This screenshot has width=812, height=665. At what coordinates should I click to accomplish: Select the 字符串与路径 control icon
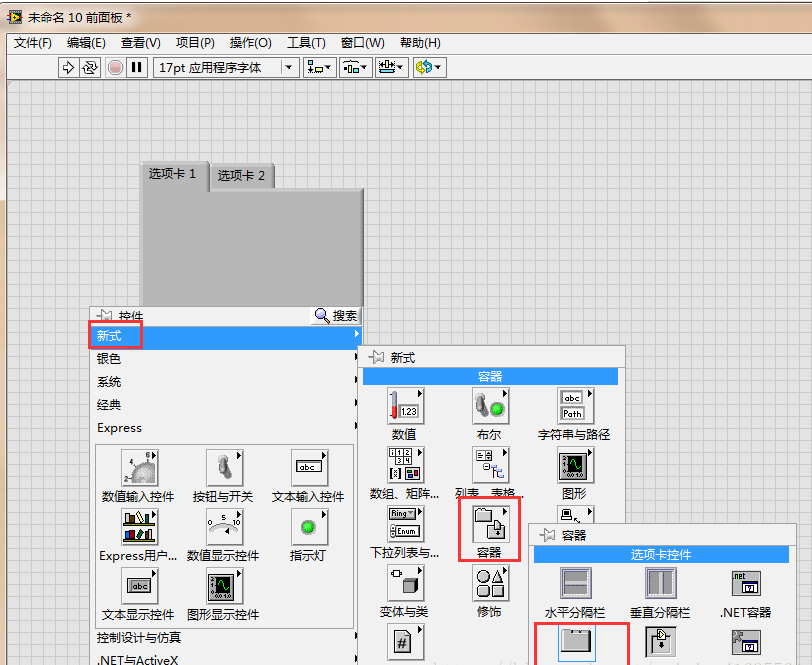coord(575,406)
